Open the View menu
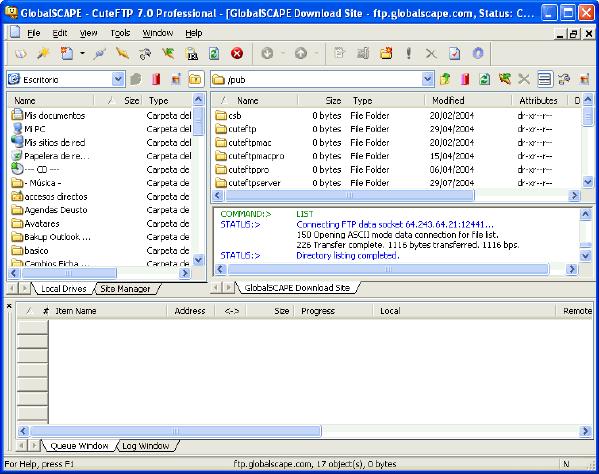The width and height of the screenshot is (599, 474). 88,33
